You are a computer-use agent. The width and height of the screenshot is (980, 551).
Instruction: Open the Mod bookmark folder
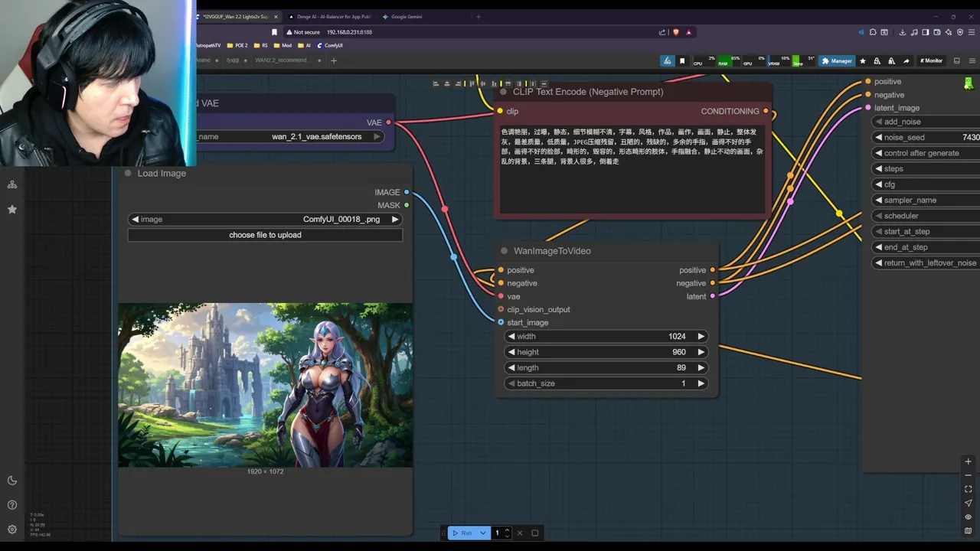pos(283,45)
